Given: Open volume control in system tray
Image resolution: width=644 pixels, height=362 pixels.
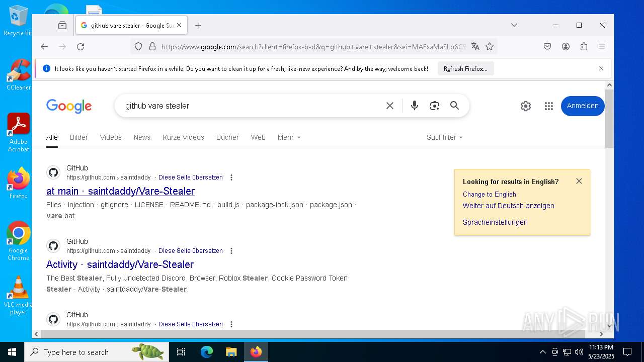Looking at the screenshot, I should tap(579, 352).
